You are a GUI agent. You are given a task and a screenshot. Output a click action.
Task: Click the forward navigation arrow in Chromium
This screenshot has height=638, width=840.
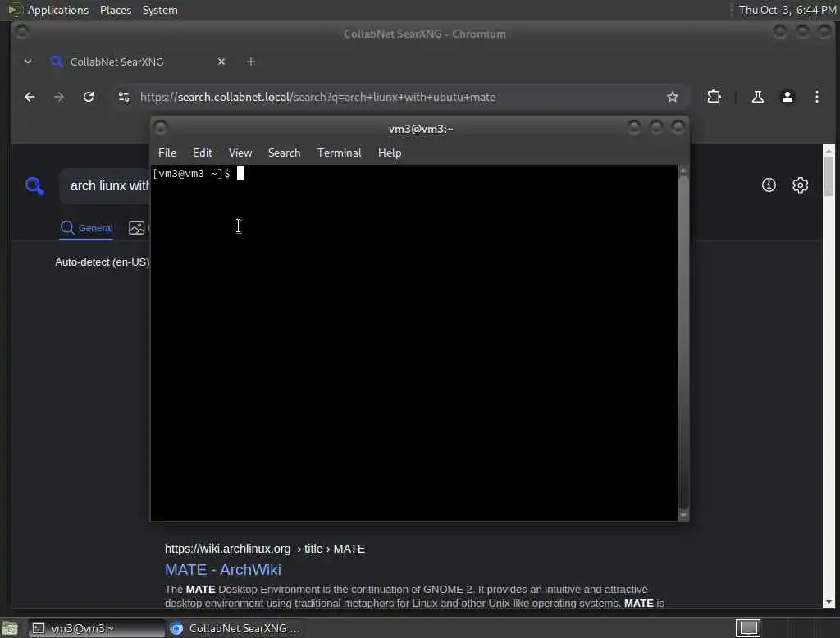pyautogui.click(x=59, y=97)
